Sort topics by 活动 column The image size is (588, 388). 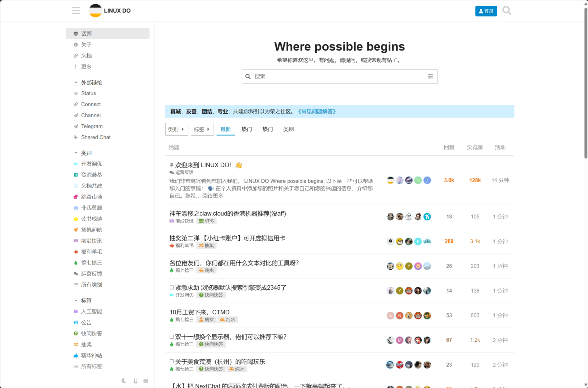pyautogui.click(x=500, y=147)
